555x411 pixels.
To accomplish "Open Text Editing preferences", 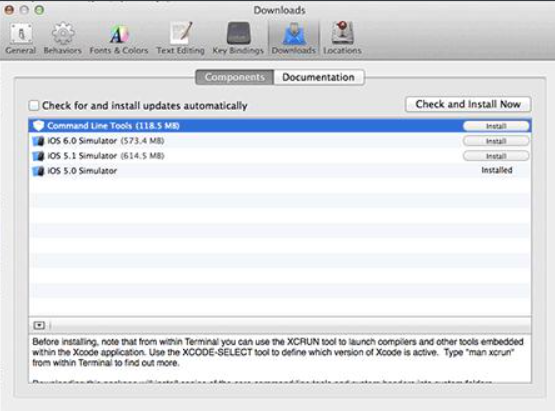I will 181,38.
